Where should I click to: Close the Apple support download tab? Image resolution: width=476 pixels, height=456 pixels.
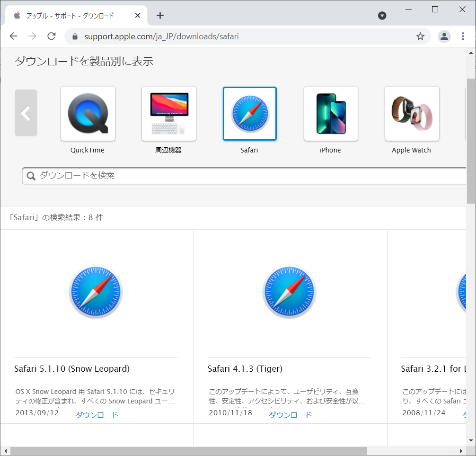tap(138, 16)
